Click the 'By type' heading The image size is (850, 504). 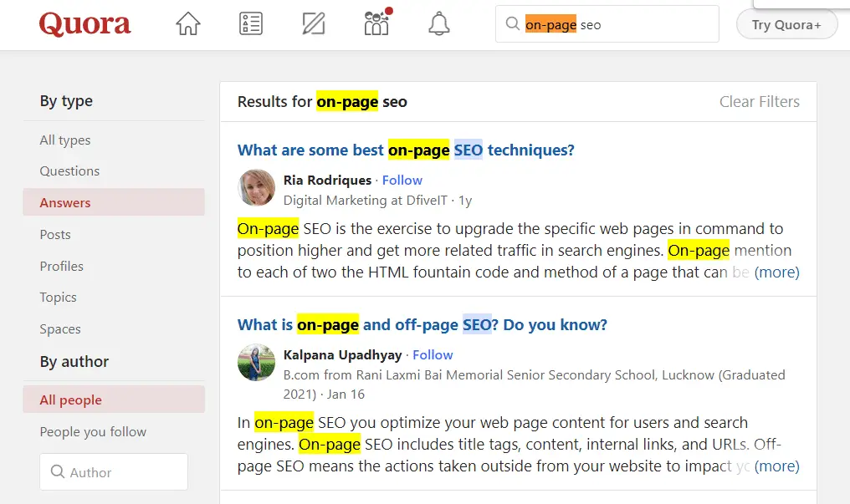66,101
